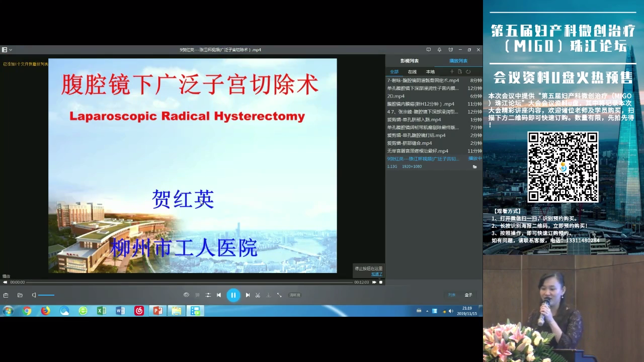Toggle the playlist loop mode icon
This screenshot has height=362, width=644.
point(468,72)
